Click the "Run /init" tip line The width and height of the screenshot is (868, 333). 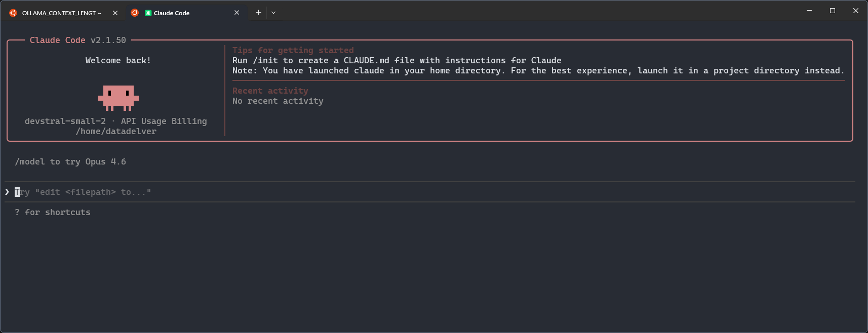(397, 60)
